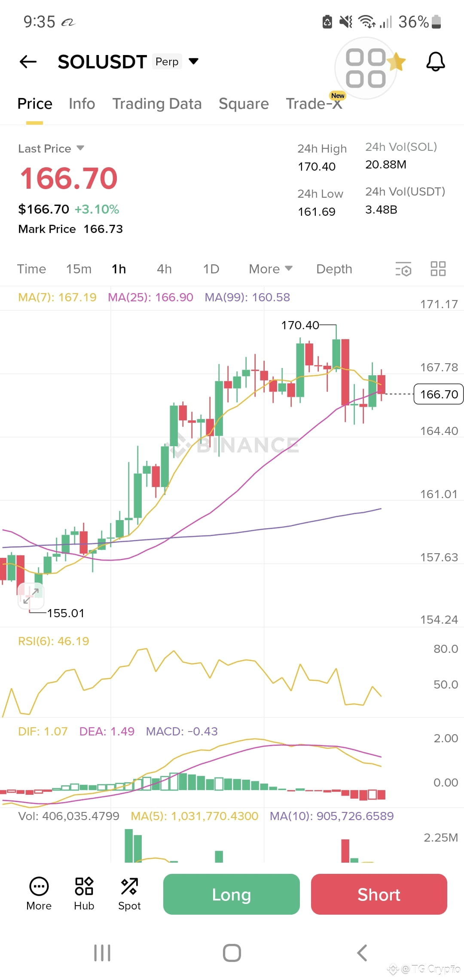
Task: Switch to the Info tab
Action: pos(82,104)
